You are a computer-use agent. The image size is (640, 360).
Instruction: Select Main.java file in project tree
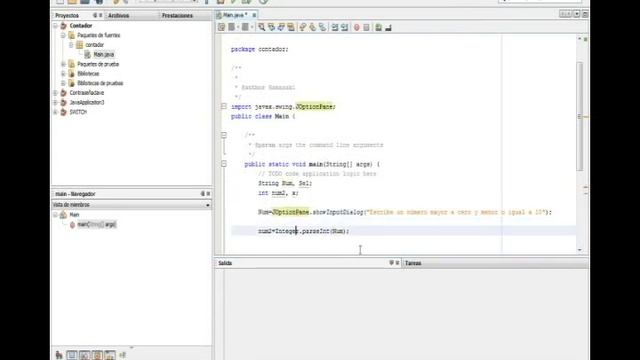103,55
